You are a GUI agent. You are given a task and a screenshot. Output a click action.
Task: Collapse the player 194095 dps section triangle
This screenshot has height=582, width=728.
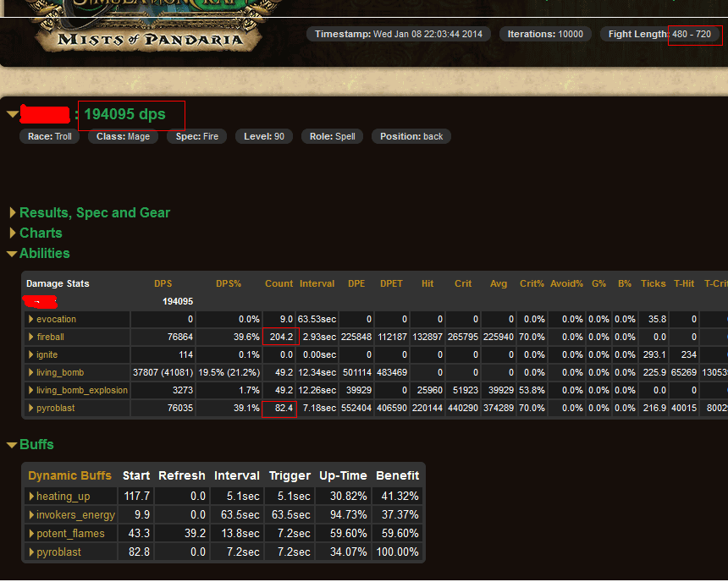(x=13, y=113)
